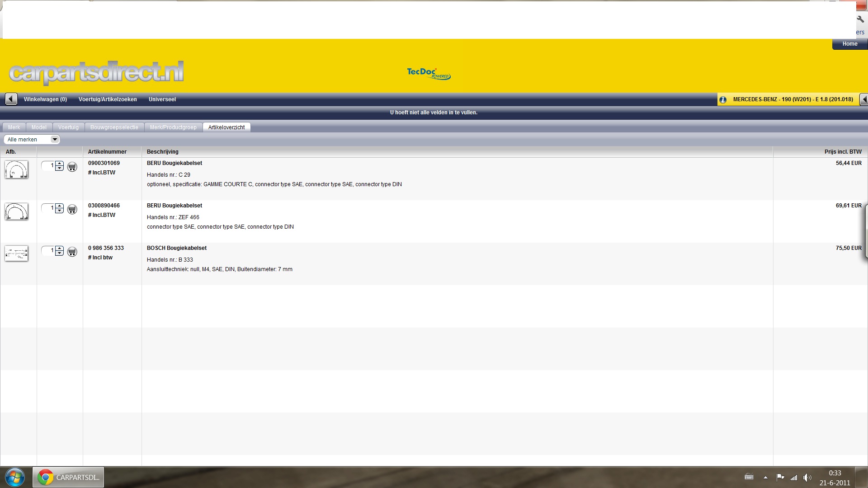The height and width of the screenshot is (488, 868).
Task: Switch to the Voertuig tab
Action: pos(68,127)
